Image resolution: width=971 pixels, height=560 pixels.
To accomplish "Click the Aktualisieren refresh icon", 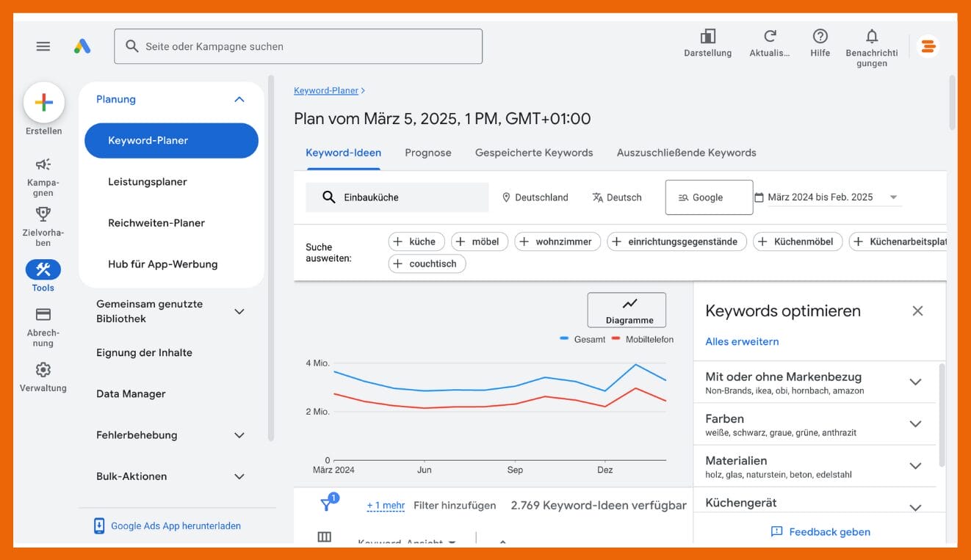I will pos(770,37).
